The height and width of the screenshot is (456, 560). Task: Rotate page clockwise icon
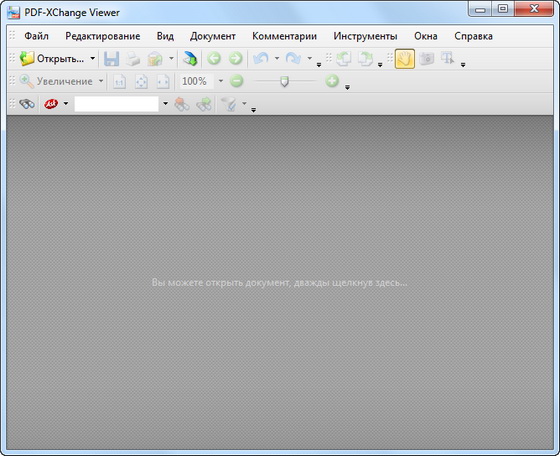[365, 59]
